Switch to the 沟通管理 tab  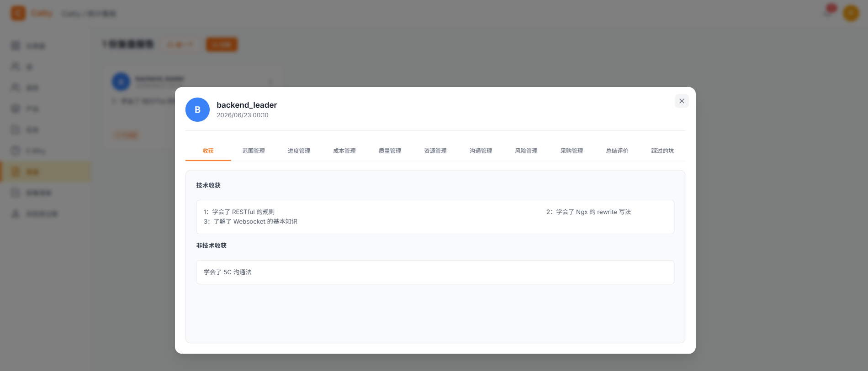481,151
